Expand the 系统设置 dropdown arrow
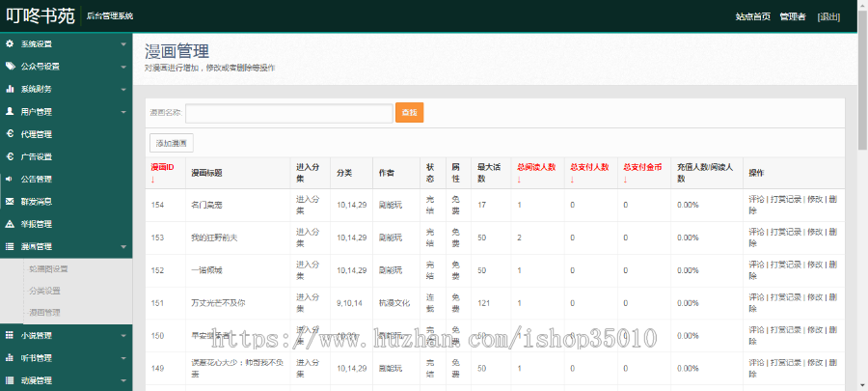Image resolution: width=868 pixels, height=391 pixels. click(123, 44)
